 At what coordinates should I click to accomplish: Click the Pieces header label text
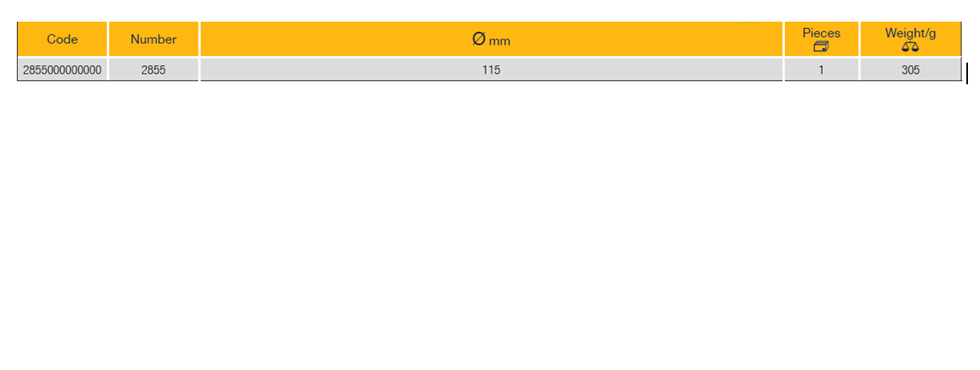[x=821, y=33]
